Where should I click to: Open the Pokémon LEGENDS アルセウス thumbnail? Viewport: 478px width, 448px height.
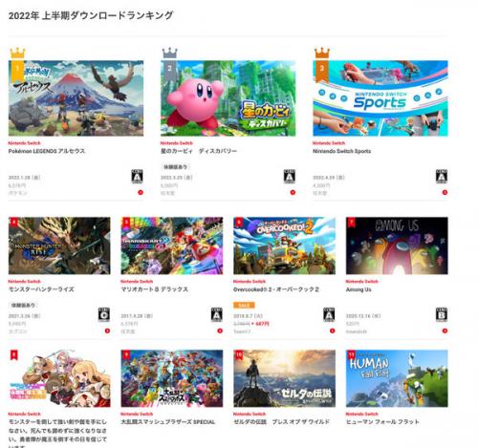76,98
